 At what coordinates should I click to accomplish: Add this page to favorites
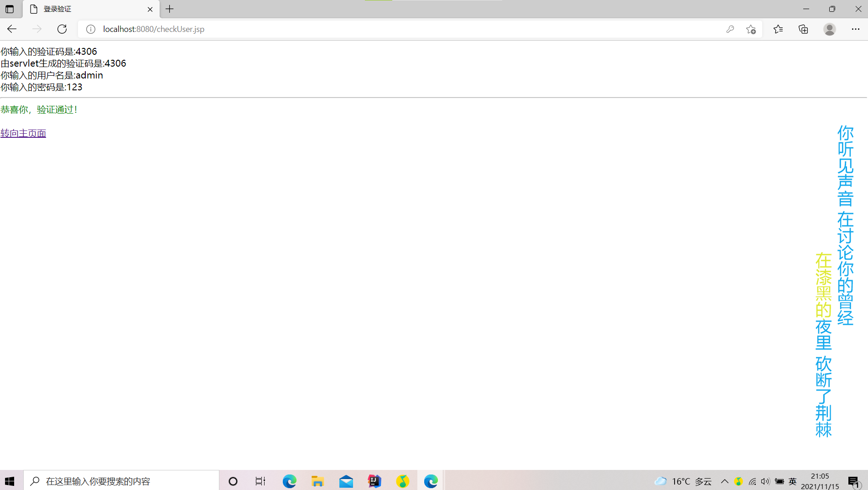click(751, 29)
